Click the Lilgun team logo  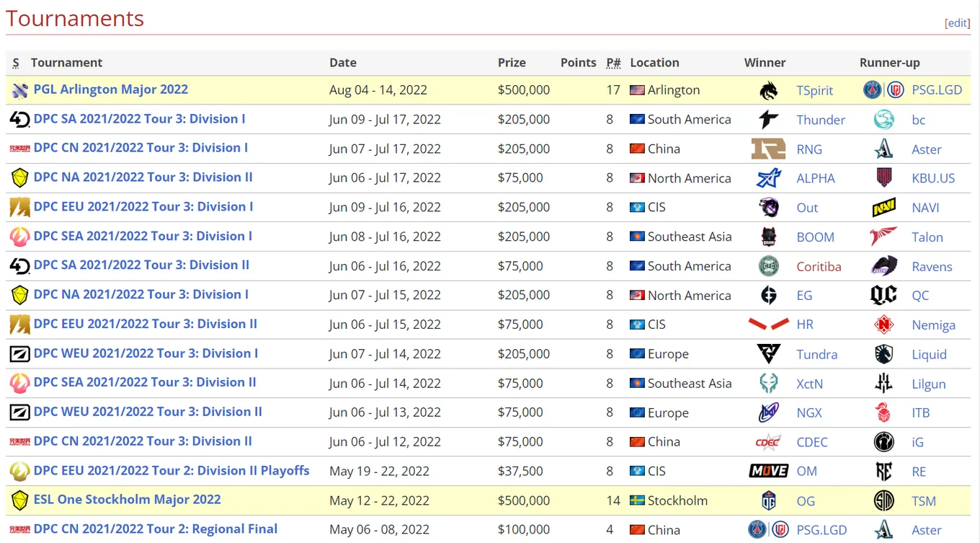884,384
